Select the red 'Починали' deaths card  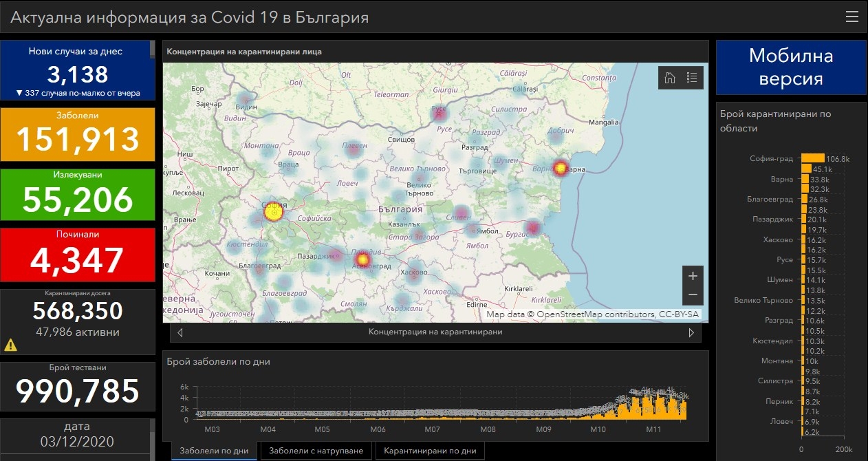pyautogui.click(x=78, y=255)
